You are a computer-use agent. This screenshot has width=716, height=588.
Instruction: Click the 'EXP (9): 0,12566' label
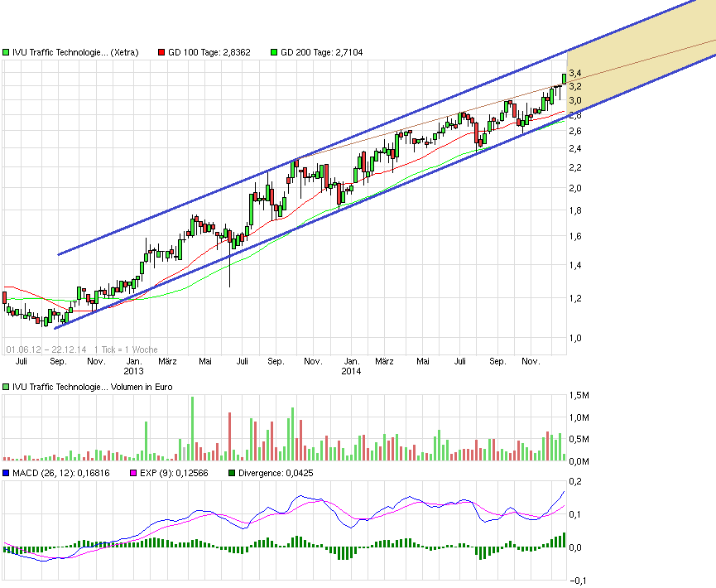174,474
